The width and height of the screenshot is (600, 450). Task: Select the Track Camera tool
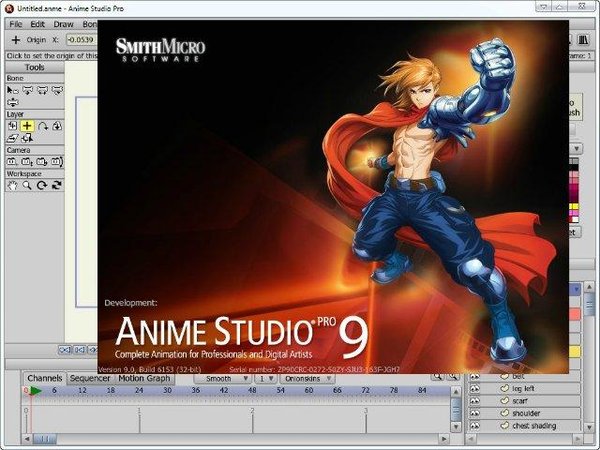12,162
